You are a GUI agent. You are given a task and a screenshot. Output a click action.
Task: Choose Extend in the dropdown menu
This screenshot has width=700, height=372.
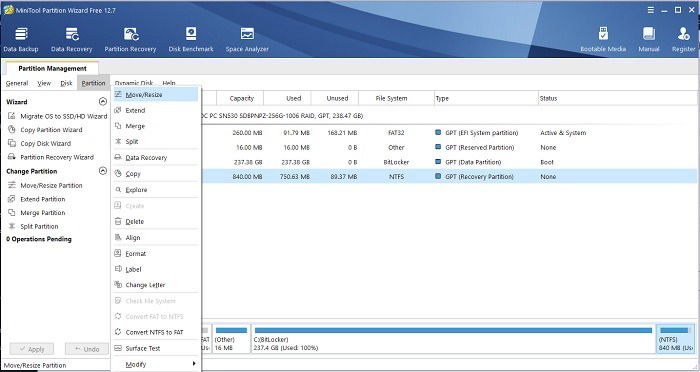tap(155, 110)
